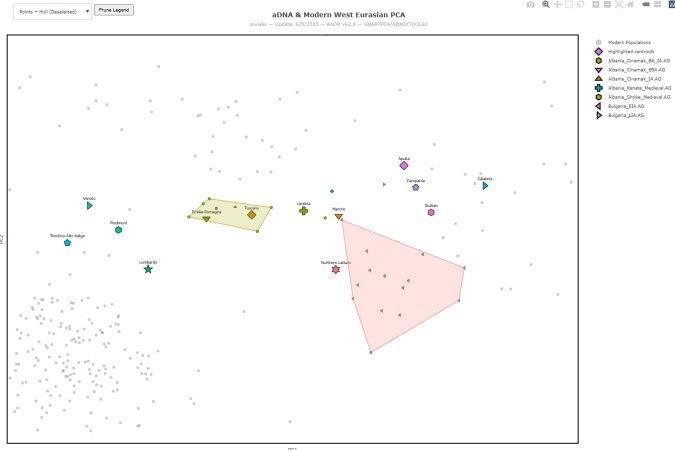This screenshot has width=675, height=450.
Task: Choose the Lasso Select tool
Action: pos(580,4)
